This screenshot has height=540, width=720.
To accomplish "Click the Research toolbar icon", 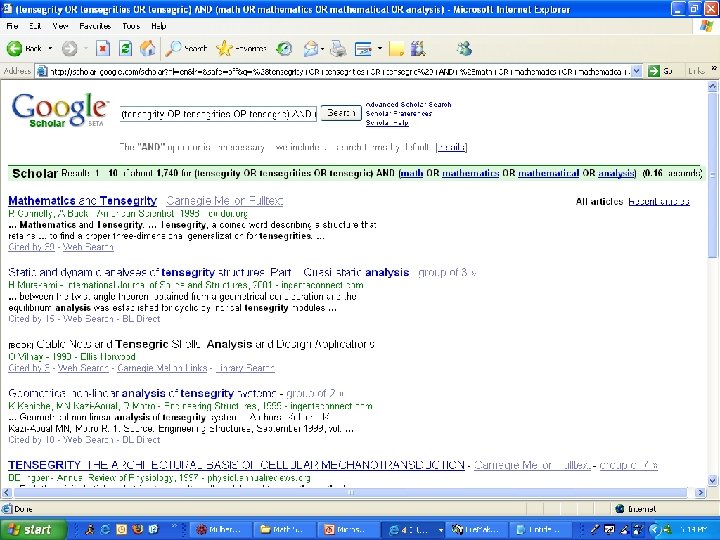I will pos(418,48).
